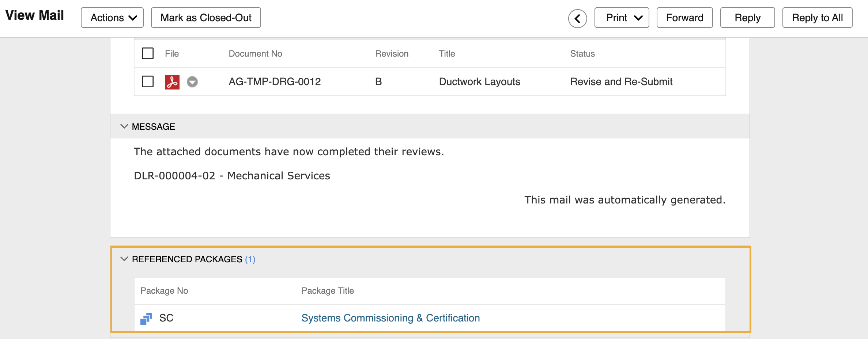This screenshot has height=339, width=868.
Task: Click the Forward button
Action: [684, 18]
